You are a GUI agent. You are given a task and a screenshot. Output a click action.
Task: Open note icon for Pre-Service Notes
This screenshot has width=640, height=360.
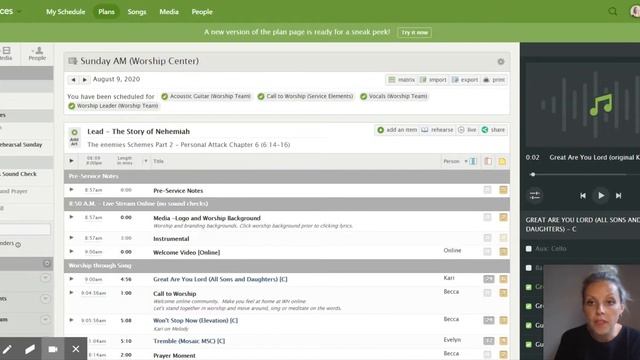pyautogui.click(x=503, y=190)
